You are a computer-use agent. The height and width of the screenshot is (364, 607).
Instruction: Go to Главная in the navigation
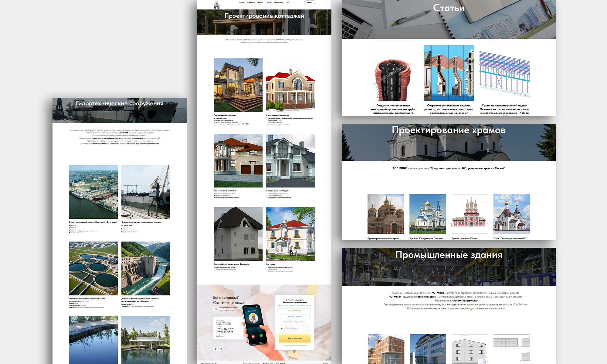[242, 2]
